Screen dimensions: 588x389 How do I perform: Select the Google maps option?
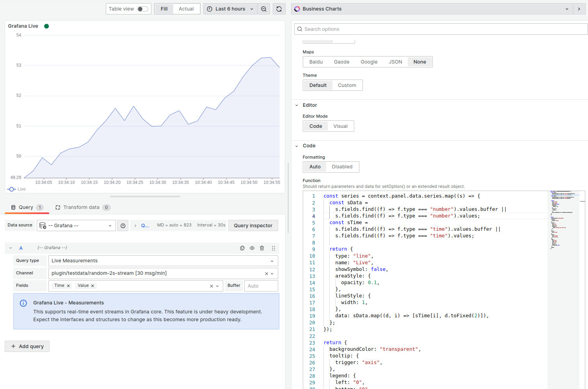pos(369,62)
